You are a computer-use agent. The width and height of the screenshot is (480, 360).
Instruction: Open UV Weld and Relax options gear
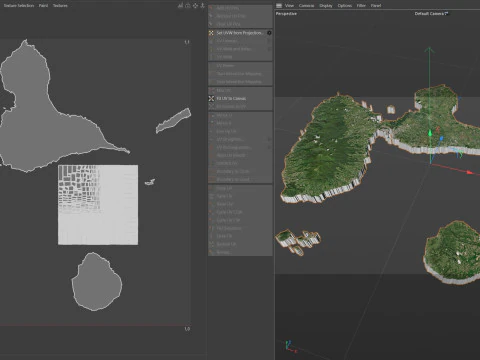(x=269, y=49)
